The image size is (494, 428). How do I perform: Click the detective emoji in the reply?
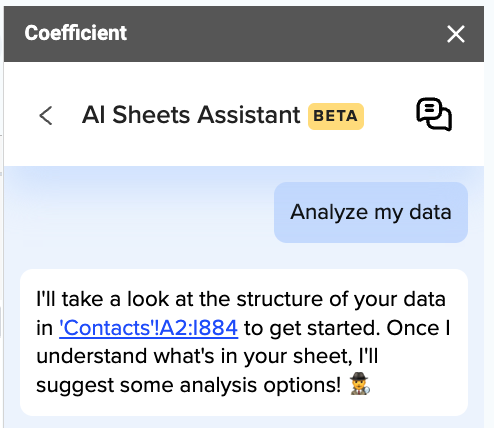coord(360,384)
